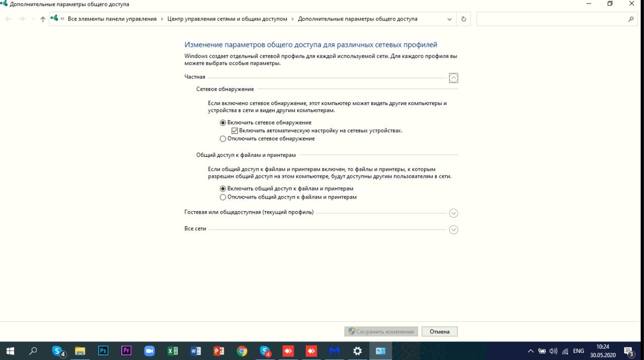
Task: Expand Гостевая или общедоступная profile section
Action: (x=453, y=213)
